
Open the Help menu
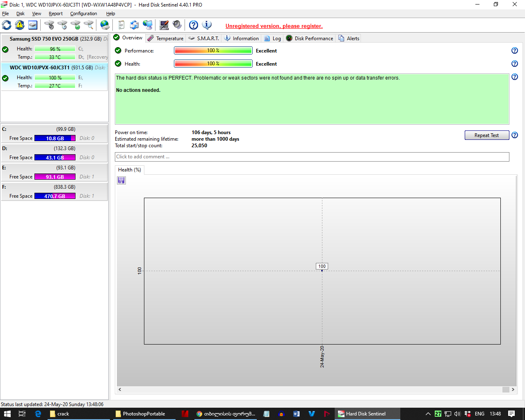(111, 14)
